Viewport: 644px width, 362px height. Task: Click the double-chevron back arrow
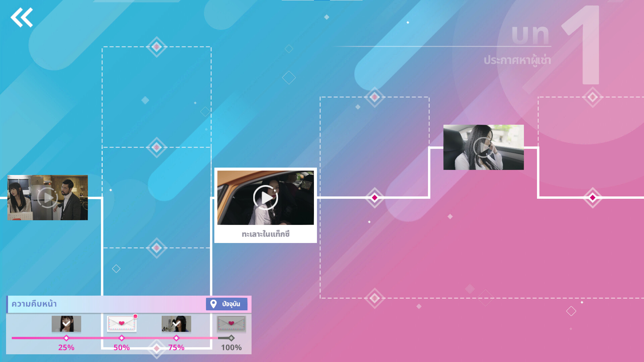click(22, 17)
